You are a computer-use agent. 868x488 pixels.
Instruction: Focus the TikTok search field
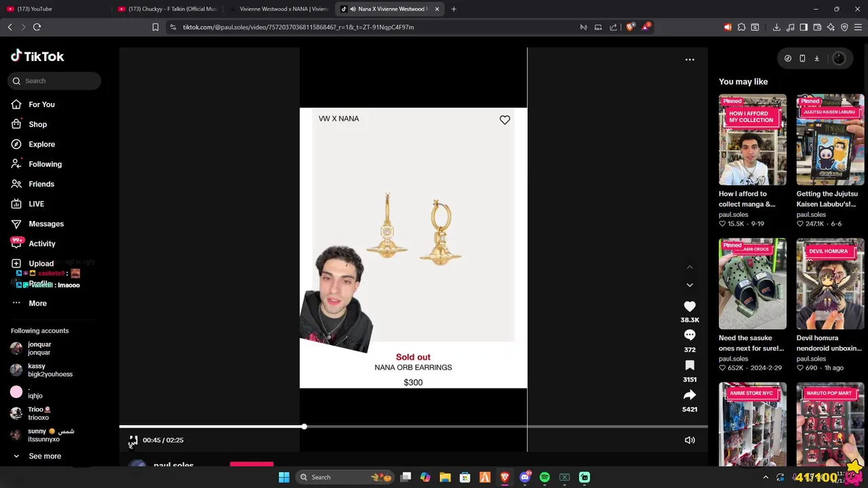[x=56, y=81]
